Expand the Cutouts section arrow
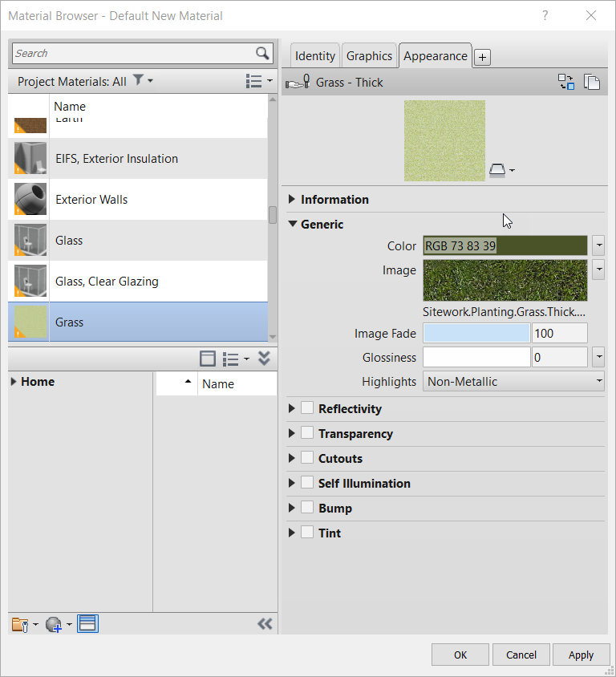Image resolution: width=616 pixels, height=677 pixels. [x=292, y=458]
